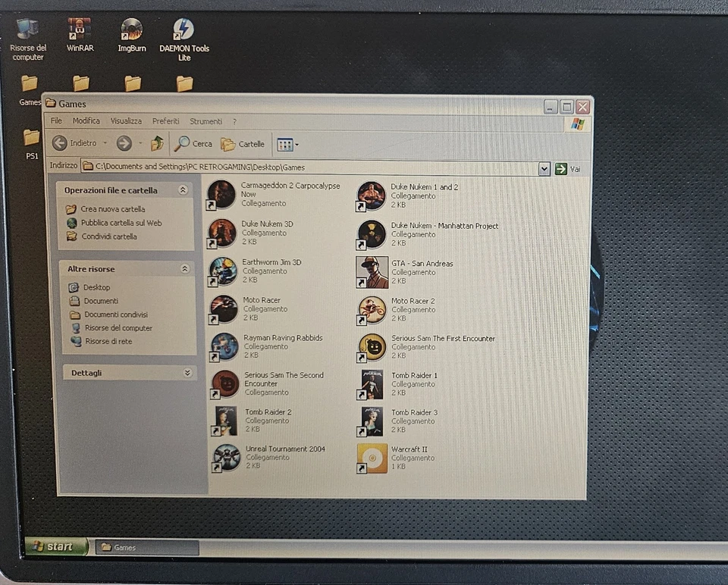Select the Duke Nukem 3D shortcut icon
Viewport: 728px width, 585px height.
pos(222,233)
